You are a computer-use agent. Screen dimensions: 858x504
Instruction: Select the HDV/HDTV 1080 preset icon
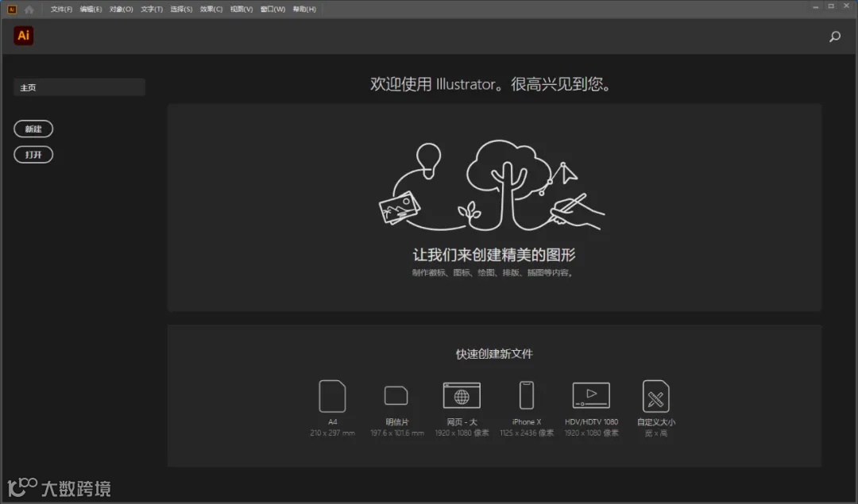pyautogui.click(x=591, y=395)
